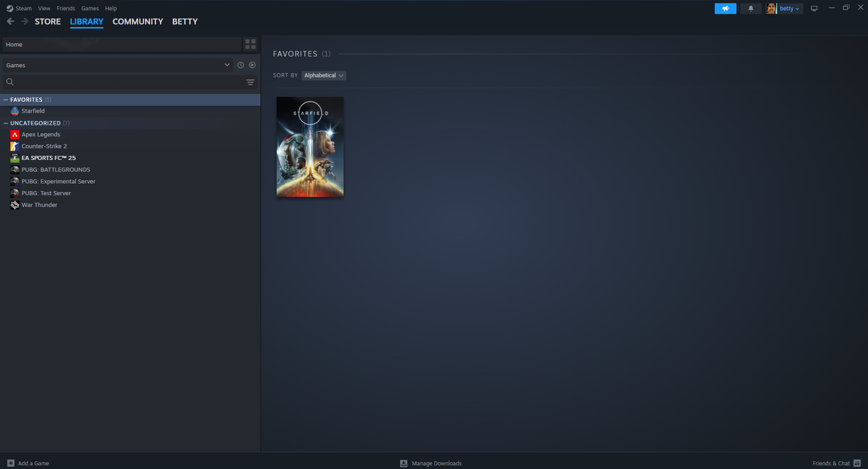Click the FAVORITES section heading
Viewport: 868px width, 469px height.
[x=295, y=54]
